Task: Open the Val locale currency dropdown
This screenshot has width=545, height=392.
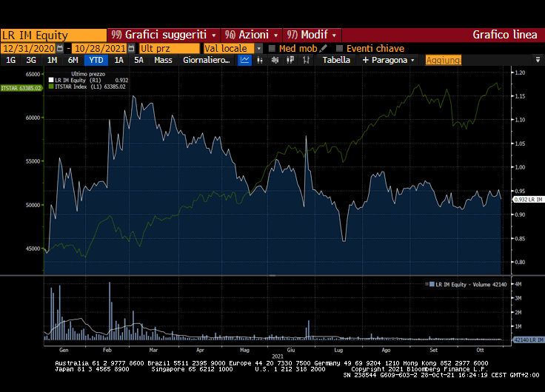Action: point(233,48)
